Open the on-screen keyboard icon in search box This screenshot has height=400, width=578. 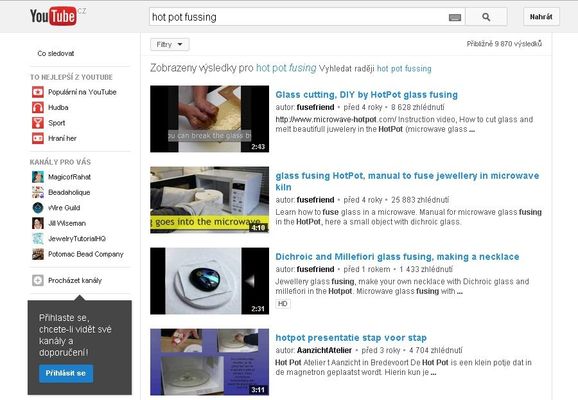455,17
